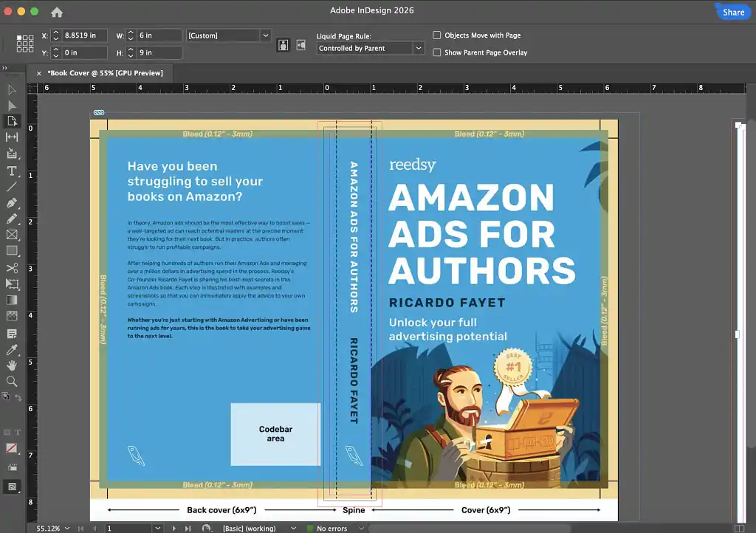756x533 pixels.
Task: Click the Home icon
Action: 57,12
